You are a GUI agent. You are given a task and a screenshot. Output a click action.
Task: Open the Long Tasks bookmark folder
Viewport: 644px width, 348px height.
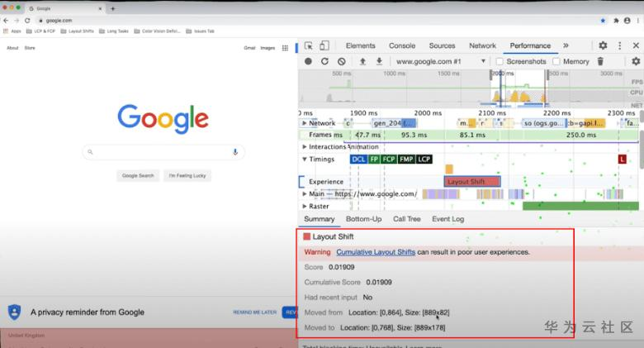pos(114,31)
